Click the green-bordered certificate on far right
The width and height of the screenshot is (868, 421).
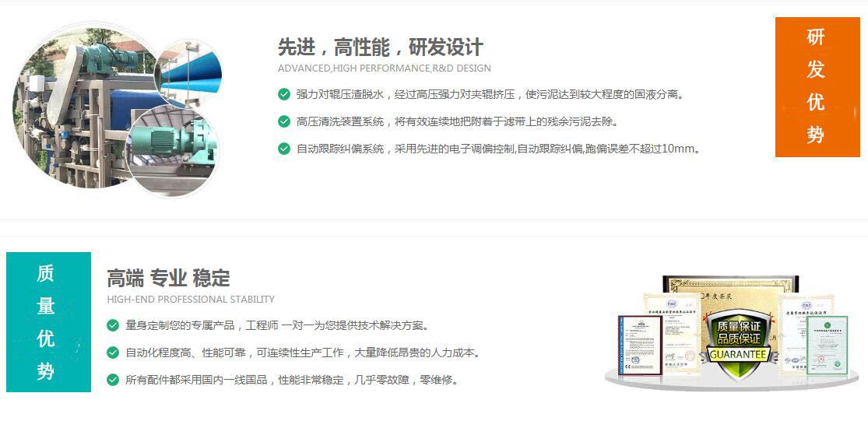click(826, 346)
